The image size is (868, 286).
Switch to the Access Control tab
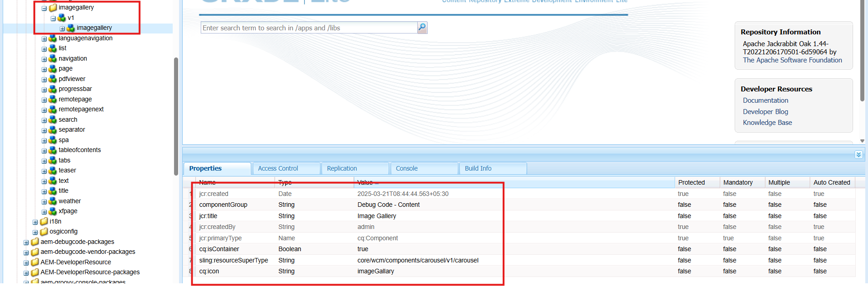[x=278, y=168]
